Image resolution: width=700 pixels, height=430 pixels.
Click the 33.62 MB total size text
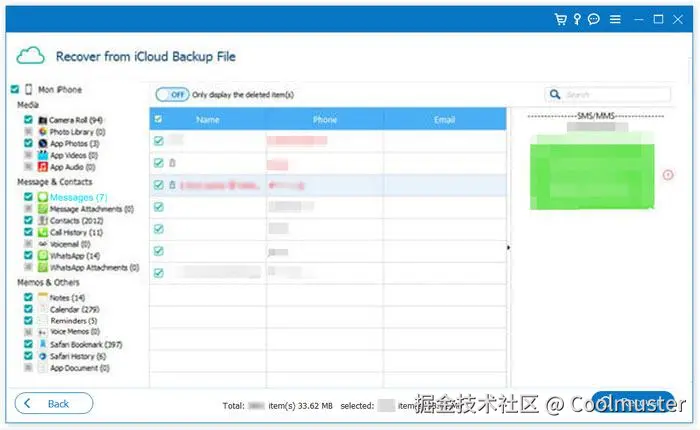pyautogui.click(x=315, y=406)
